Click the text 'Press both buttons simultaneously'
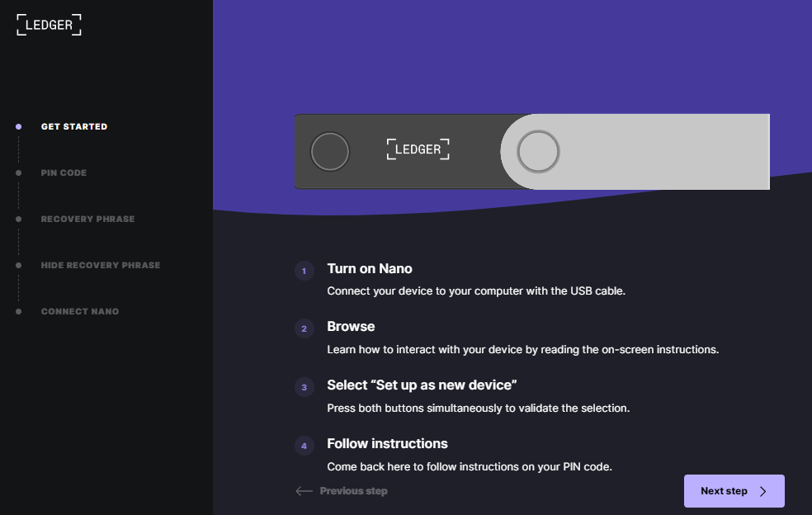 414,409
